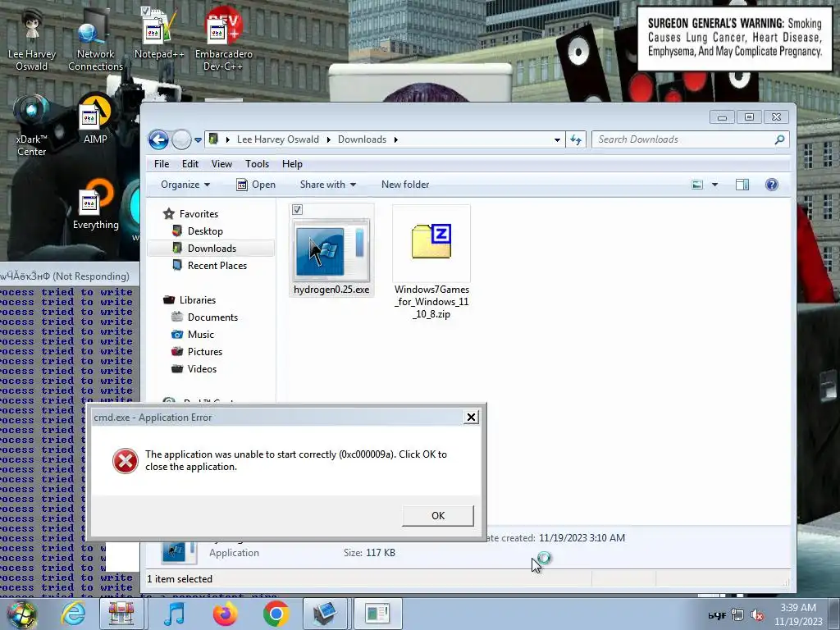Select Favorites in the navigation pane

(x=199, y=214)
